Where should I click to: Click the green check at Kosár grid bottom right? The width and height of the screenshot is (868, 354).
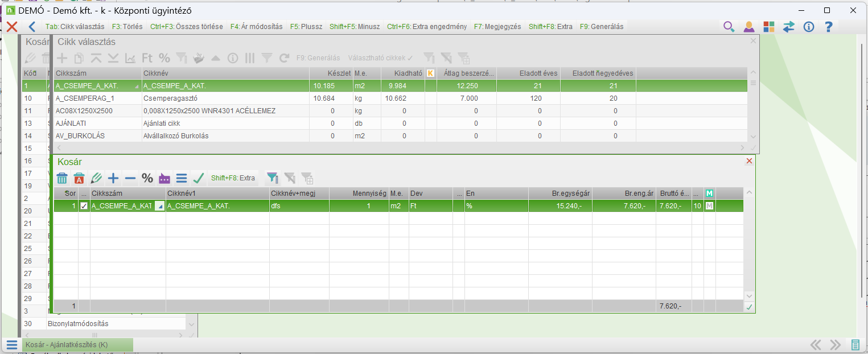tap(749, 307)
